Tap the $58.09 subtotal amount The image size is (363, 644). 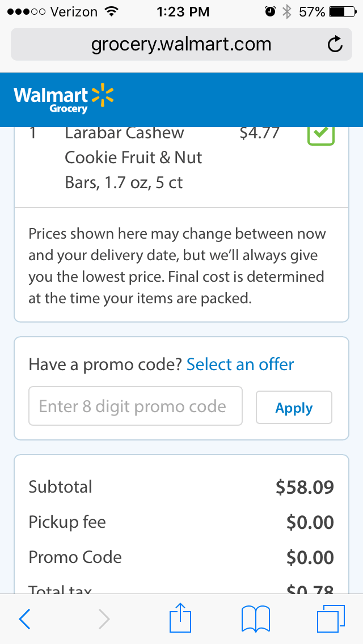click(x=305, y=487)
